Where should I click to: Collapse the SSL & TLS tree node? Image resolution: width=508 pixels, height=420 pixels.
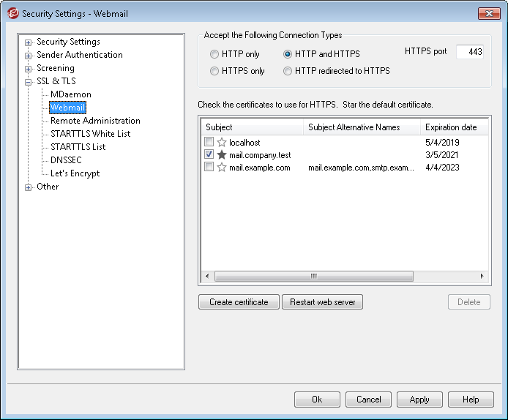(x=29, y=82)
